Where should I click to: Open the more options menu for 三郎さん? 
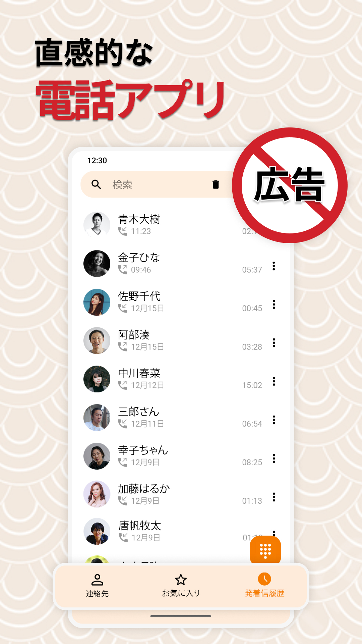pos(274,420)
